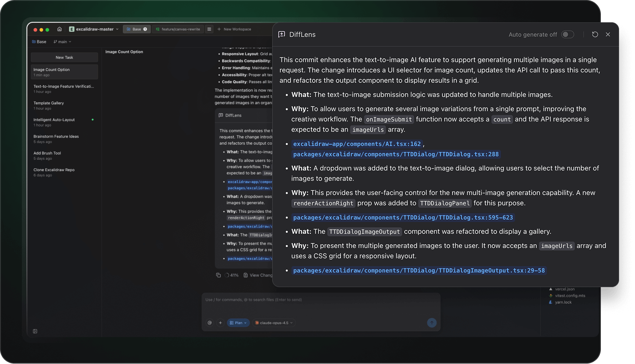Image resolution: width=635 pixels, height=364 pixels.
Task: Click the 41% context usage indicator
Action: tap(232, 275)
